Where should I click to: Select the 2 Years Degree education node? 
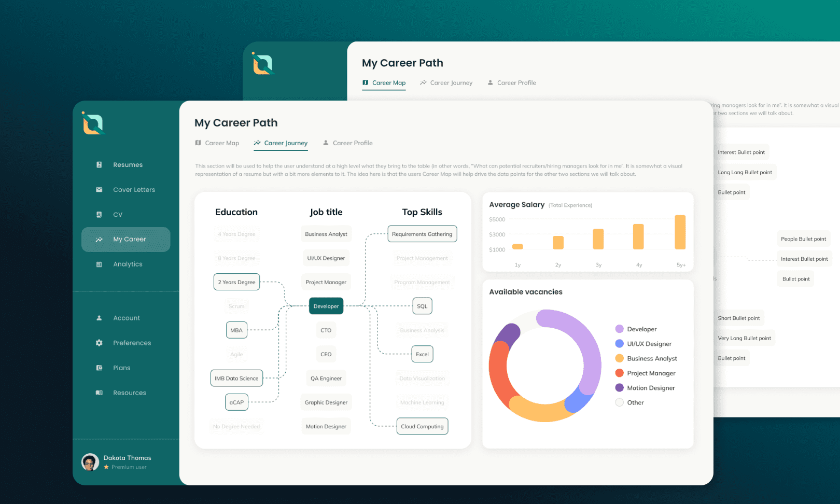point(236,283)
